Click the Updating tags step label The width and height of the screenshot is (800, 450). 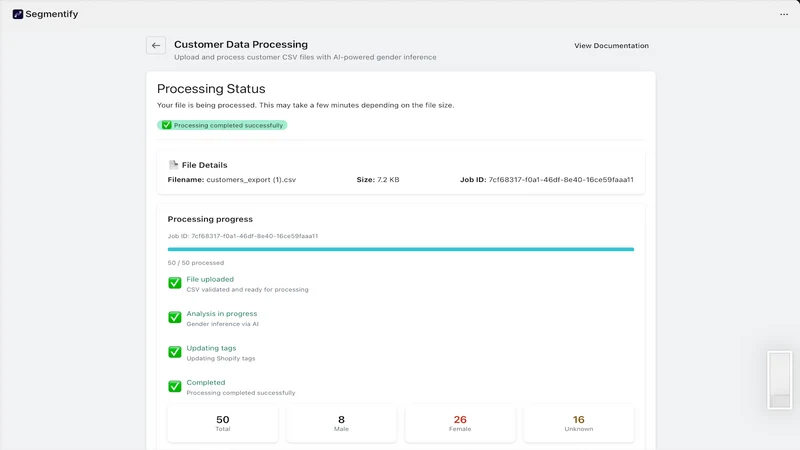pyautogui.click(x=211, y=348)
